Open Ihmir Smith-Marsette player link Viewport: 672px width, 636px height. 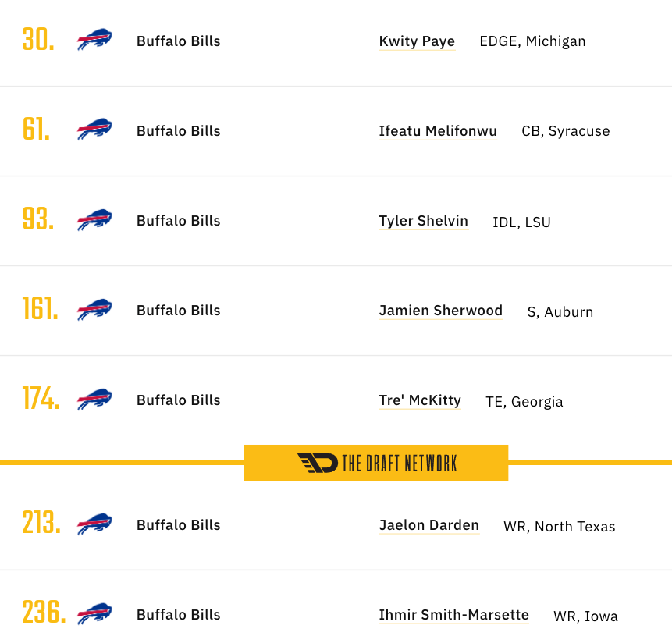tap(454, 615)
